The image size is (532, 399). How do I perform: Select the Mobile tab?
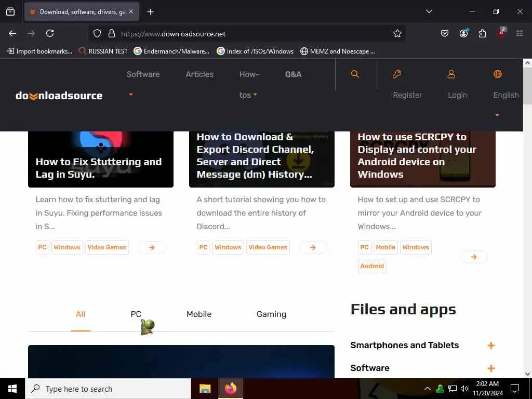tap(199, 314)
